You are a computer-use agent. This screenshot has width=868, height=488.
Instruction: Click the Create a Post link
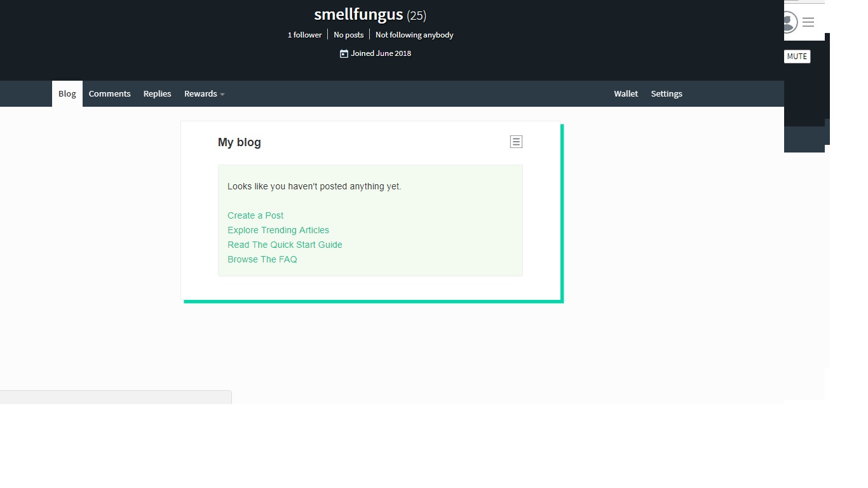(255, 215)
